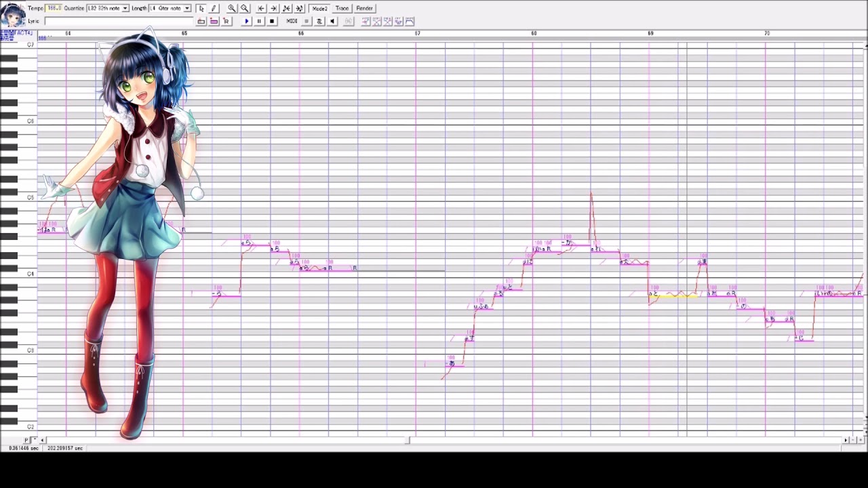The image size is (868, 488).
Task: Click the pink note insert icon
Action: [214, 21]
